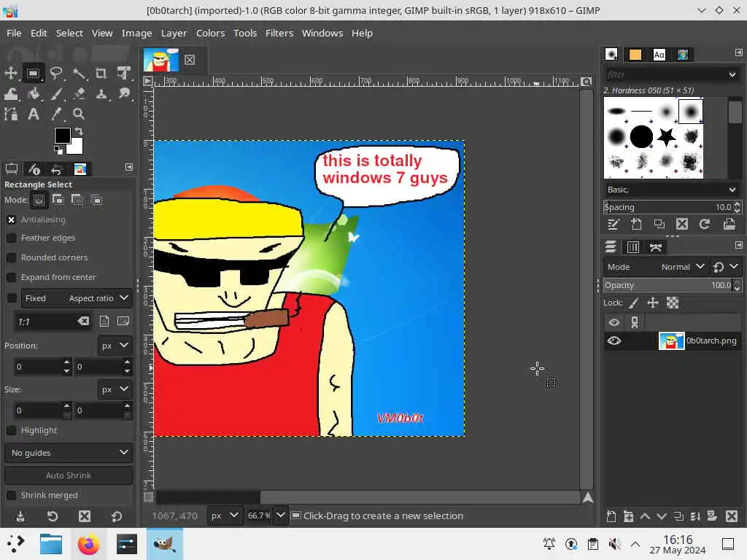Open the Filters menu

point(279,33)
